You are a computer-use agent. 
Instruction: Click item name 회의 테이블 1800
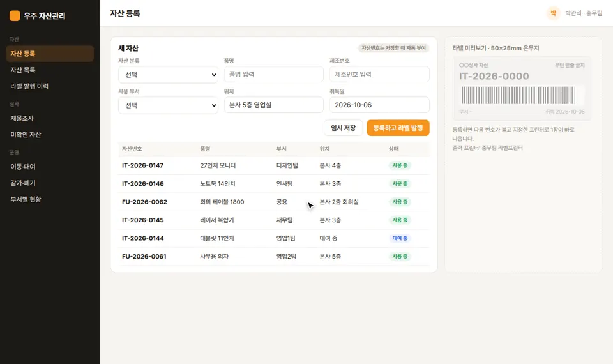(x=222, y=202)
